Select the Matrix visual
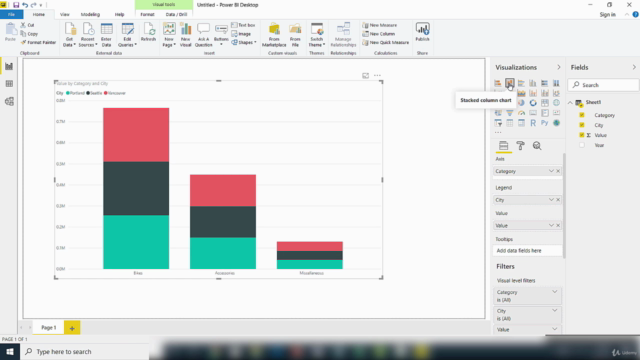 pos(521,123)
